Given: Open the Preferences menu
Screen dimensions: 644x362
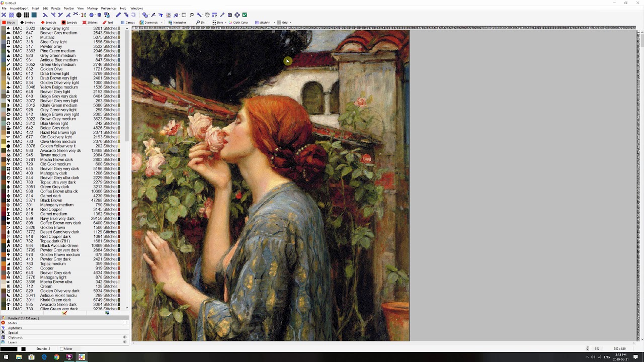Looking at the screenshot, I should click(x=109, y=9).
